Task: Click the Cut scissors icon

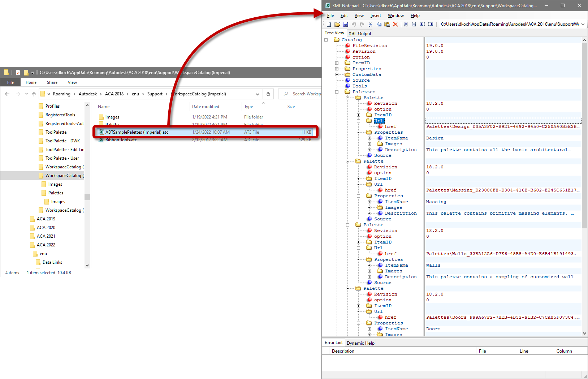Action: (x=370, y=24)
